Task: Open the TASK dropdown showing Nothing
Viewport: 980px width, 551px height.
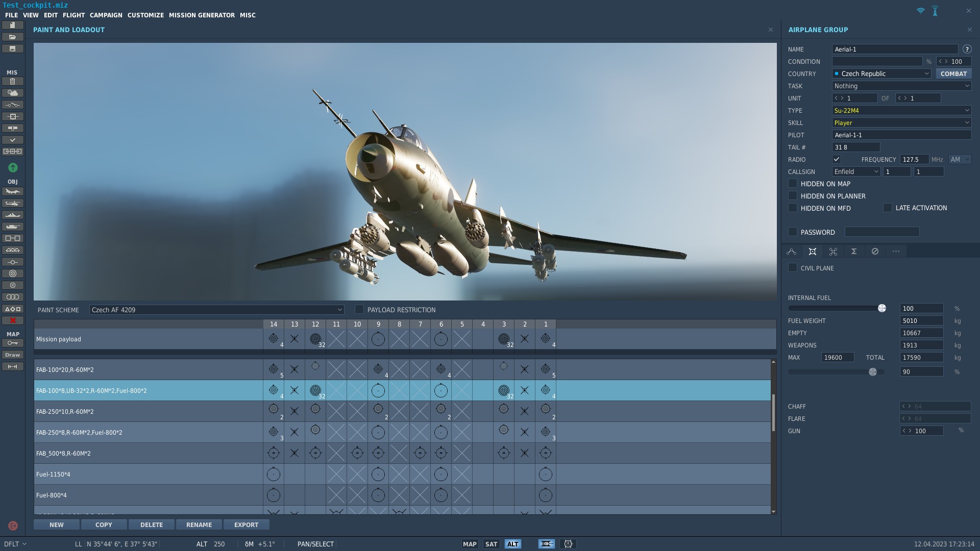Action: pyautogui.click(x=901, y=86)
